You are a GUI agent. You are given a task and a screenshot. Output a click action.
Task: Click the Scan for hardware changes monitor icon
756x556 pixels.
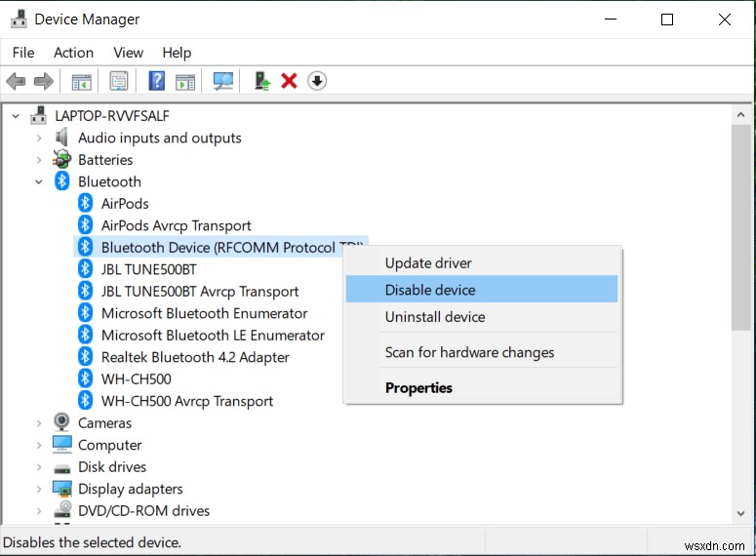(x=223, y=81)
